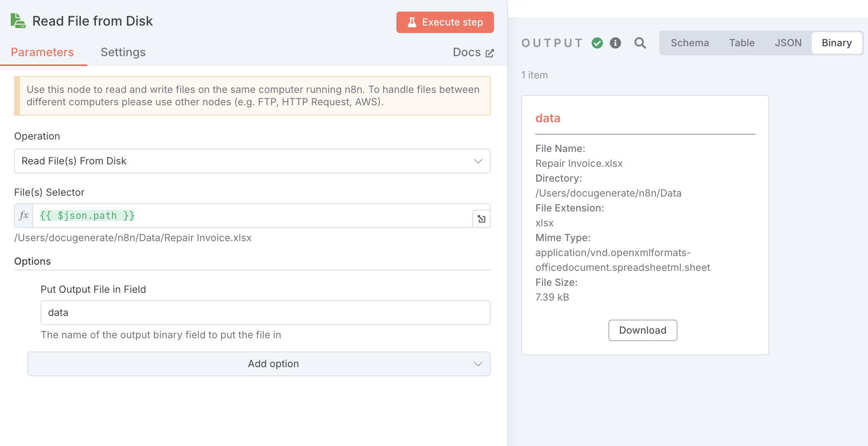Select the Binary output view
This screenshot has height=446, width=868.
(x=837, y=43)
